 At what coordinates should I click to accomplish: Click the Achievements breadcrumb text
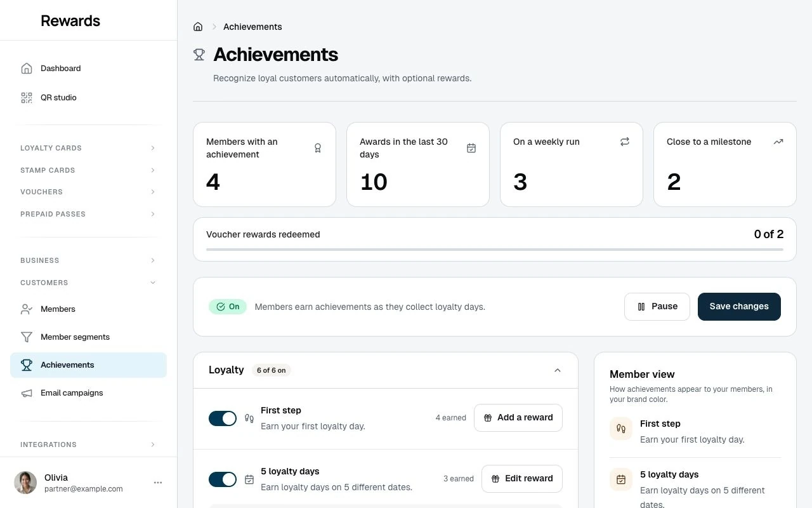coord(252,27)
